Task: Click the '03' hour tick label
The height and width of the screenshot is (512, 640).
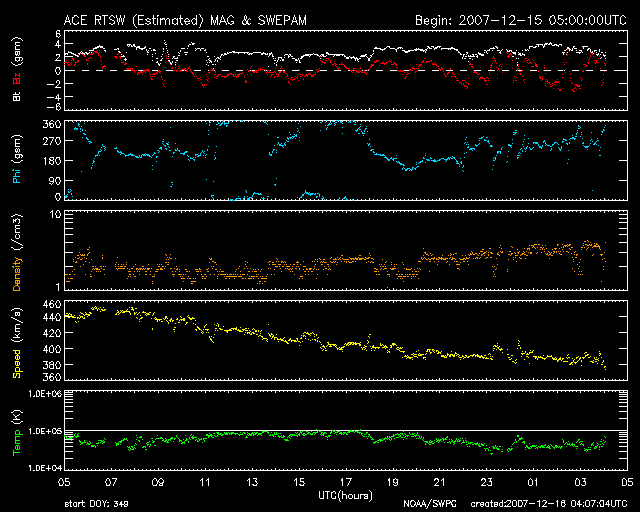Action: pos(580,482)
